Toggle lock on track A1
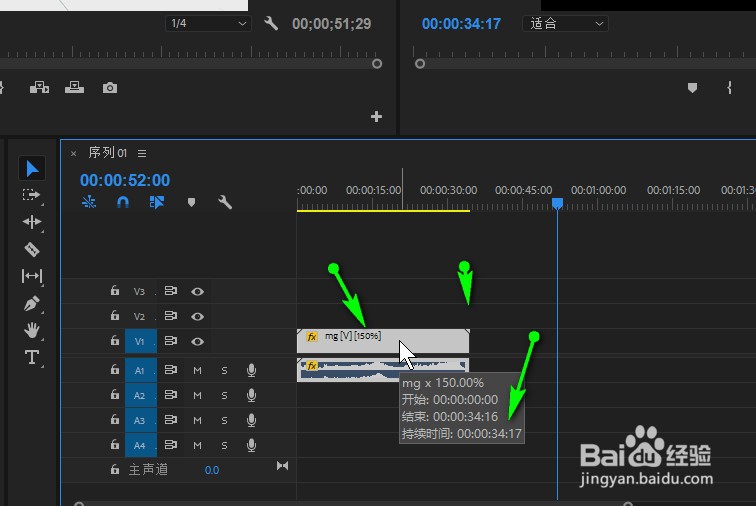 115,369
